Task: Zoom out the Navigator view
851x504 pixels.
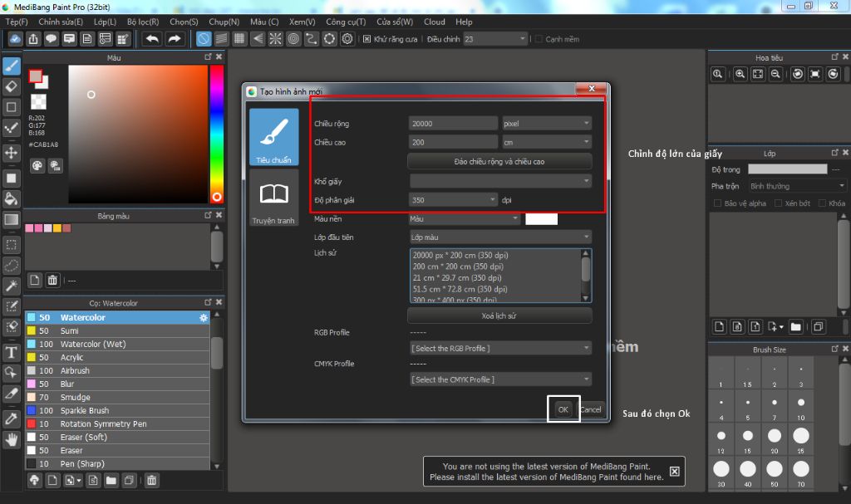Action: click(x=775, y=75)
